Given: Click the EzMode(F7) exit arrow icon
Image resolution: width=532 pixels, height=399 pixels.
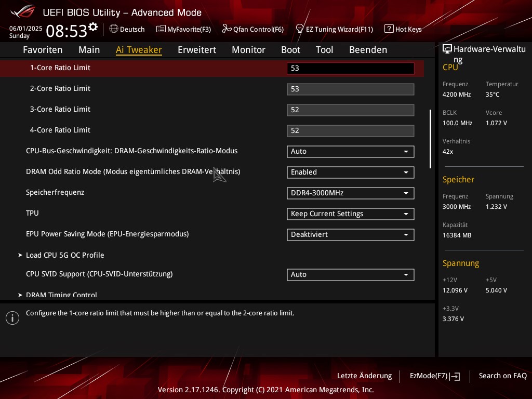Looking at the screenshot, I should click(455, 376).
